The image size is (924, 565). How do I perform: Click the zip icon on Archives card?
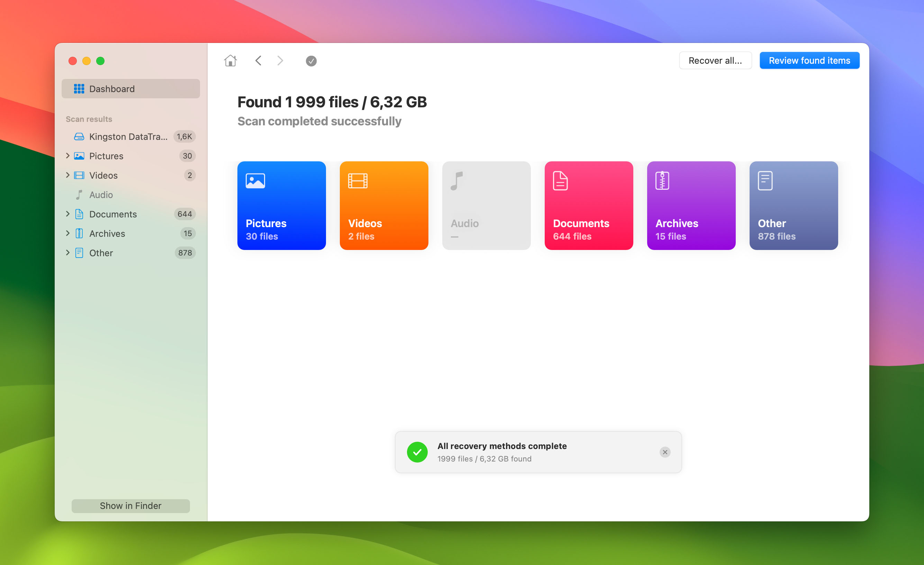coord(662,181)
